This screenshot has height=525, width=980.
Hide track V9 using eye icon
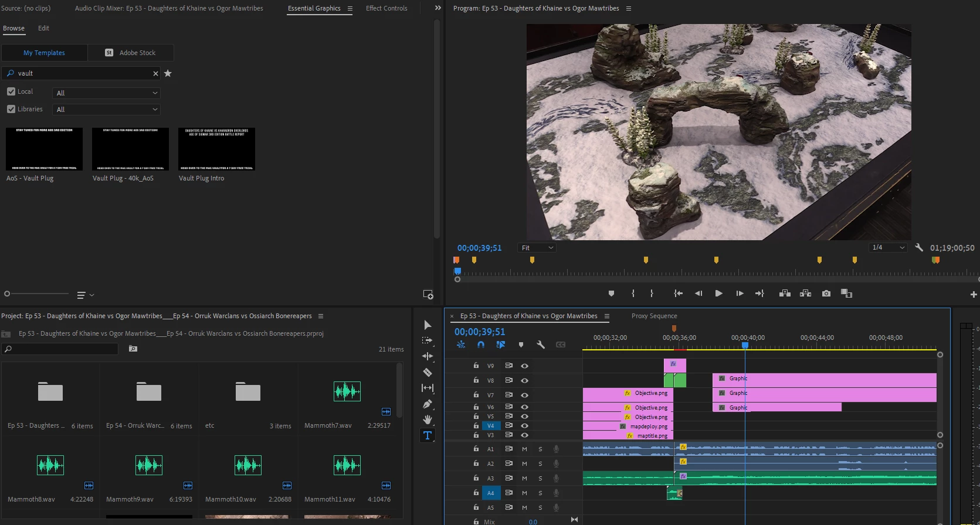click(524, 366)
